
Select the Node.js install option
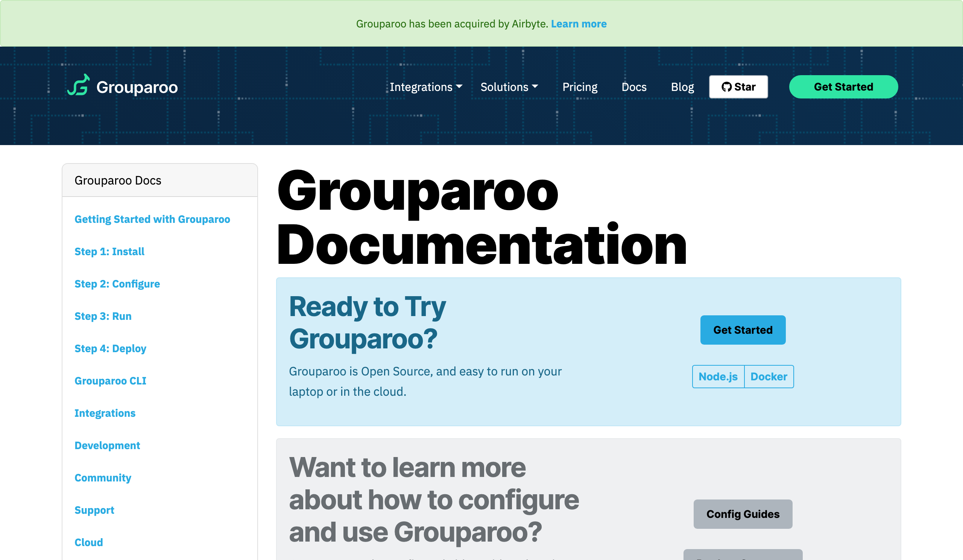(x=718, y=376)
